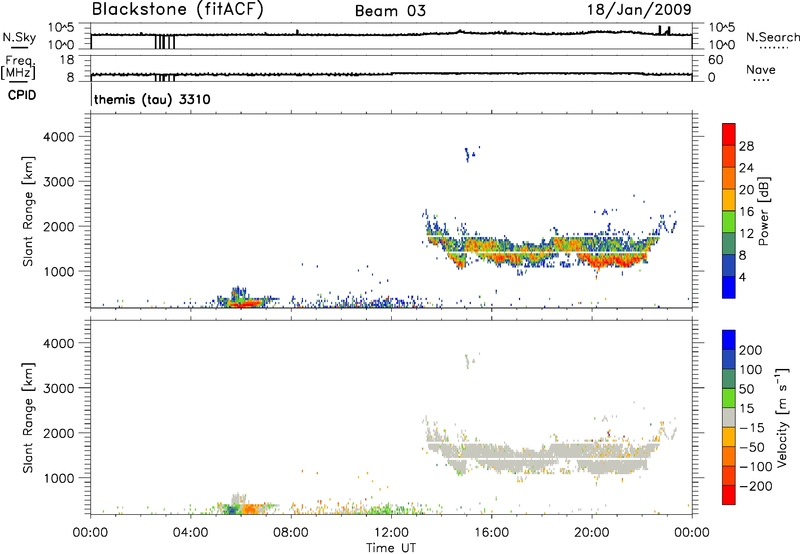Click the red backscatter patch near 06:00 in power panel
Image resolution: width=800 pixels, height=554 pixels.
[x=244, y=304]
